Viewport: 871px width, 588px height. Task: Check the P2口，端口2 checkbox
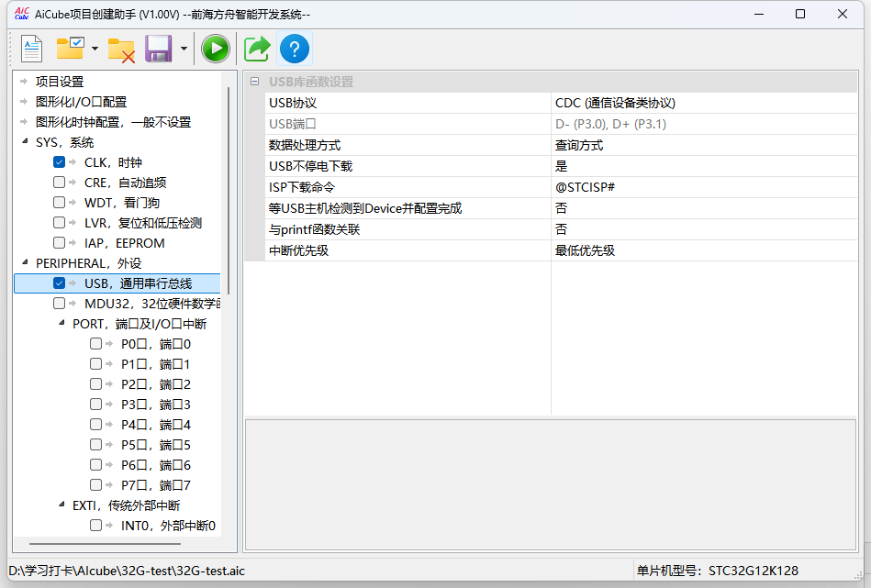[95, 383]
